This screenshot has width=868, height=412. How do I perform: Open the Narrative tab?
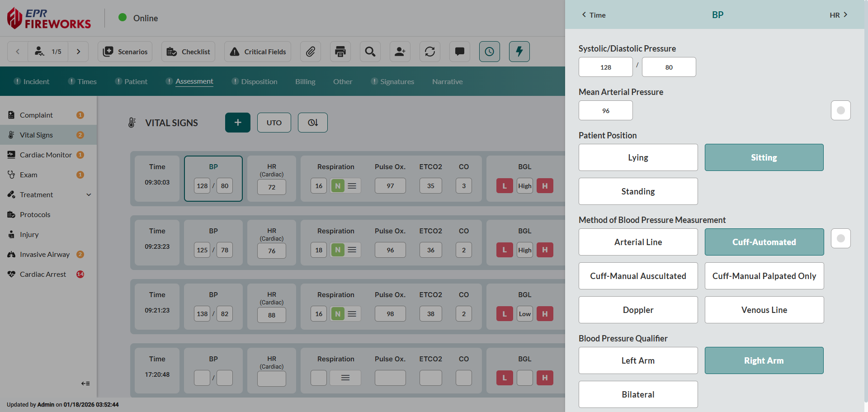click(447, 81)
